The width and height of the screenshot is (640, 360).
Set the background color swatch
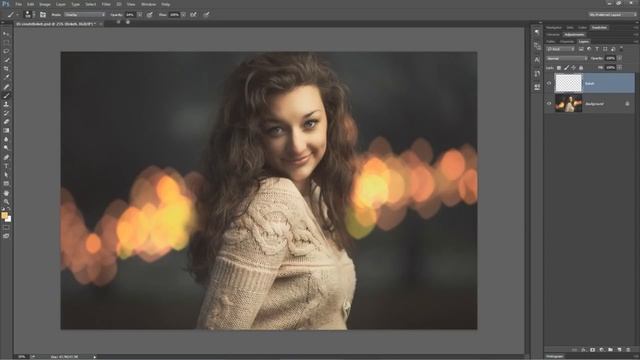point(9,219)
